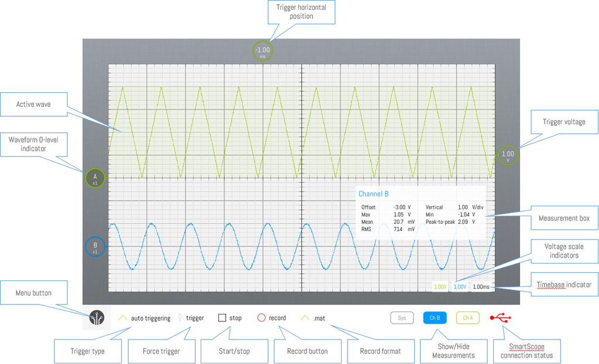Click the force trigger lightning icon

(180, 318)
